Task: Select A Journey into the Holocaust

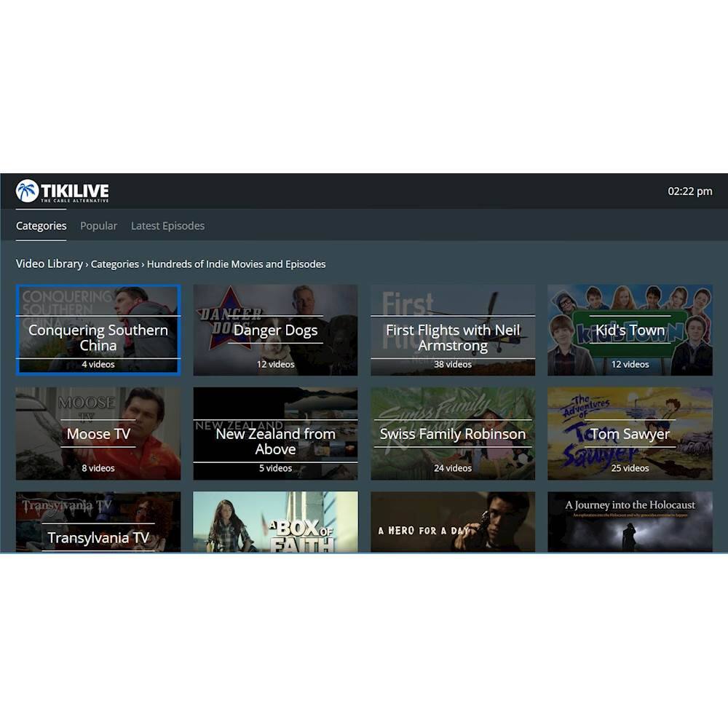Action: tap(630, 523)
